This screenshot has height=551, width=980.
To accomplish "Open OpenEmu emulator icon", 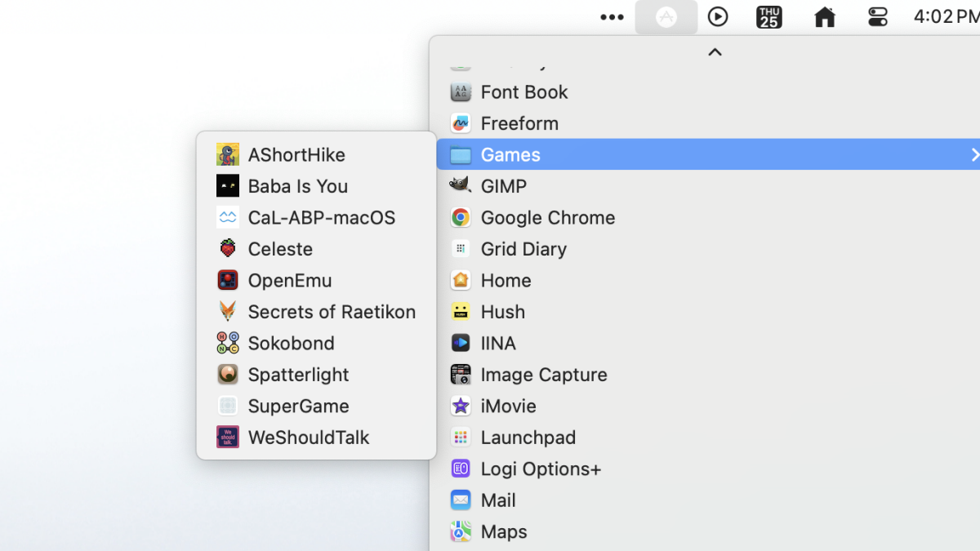I will coord(228,280).
